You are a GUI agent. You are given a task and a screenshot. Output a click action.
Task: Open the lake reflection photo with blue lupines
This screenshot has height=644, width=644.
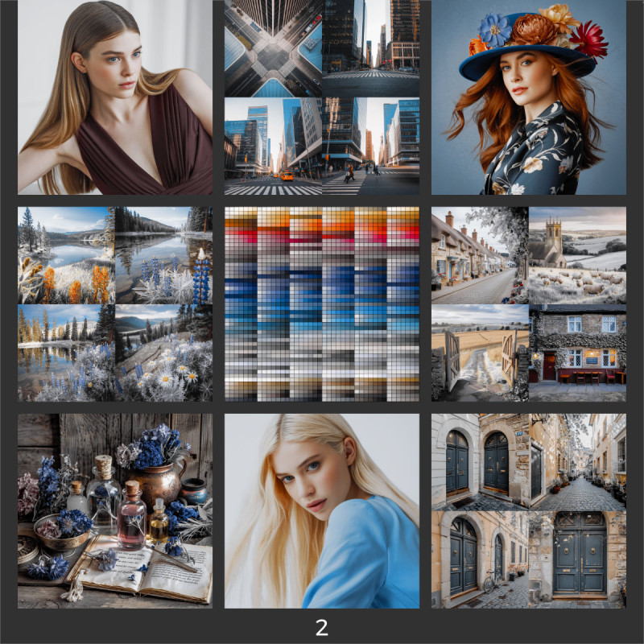pyautogui.click(x=164, y=255)
